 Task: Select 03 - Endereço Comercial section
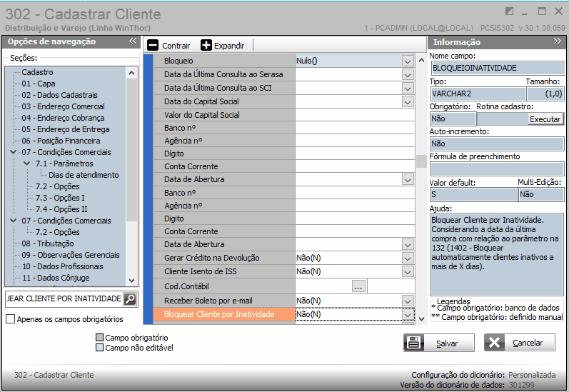pyautogui.click(x=63, y=106)
